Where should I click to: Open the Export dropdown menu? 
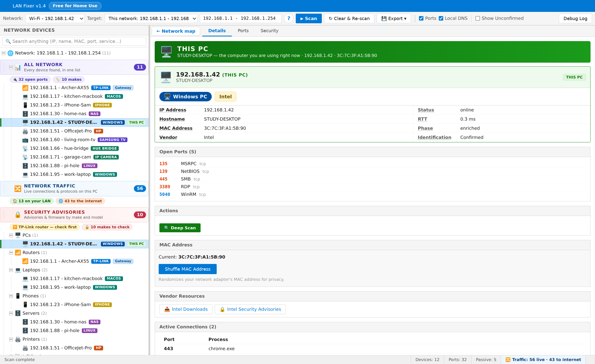tap(394, 19)
